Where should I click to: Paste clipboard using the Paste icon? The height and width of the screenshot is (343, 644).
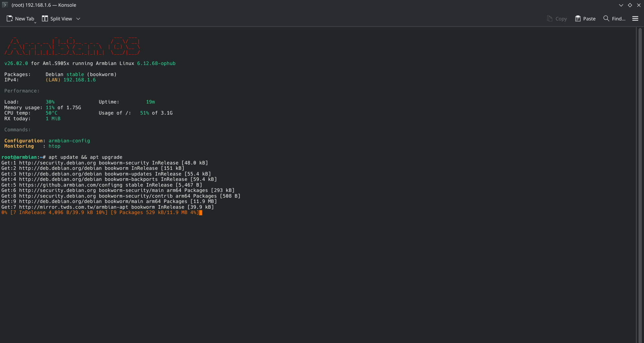(578, 19)
